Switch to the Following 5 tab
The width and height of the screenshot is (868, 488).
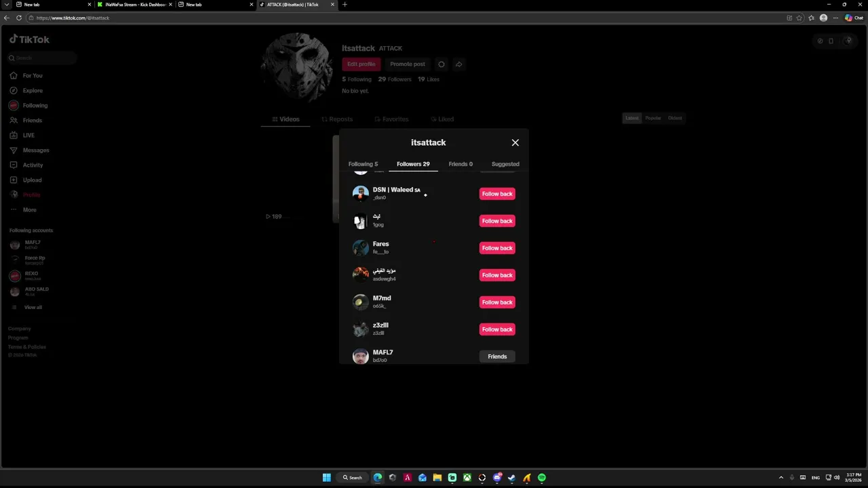tap(363, 164)
